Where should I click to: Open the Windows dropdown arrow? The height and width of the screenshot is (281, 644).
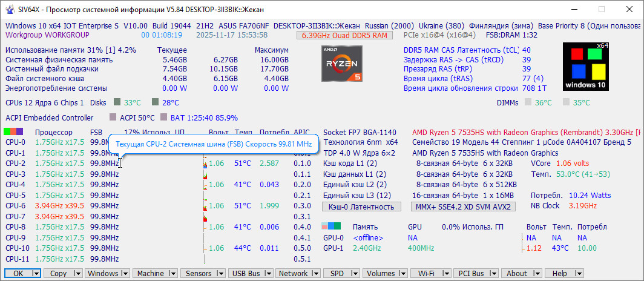[125, 273]
